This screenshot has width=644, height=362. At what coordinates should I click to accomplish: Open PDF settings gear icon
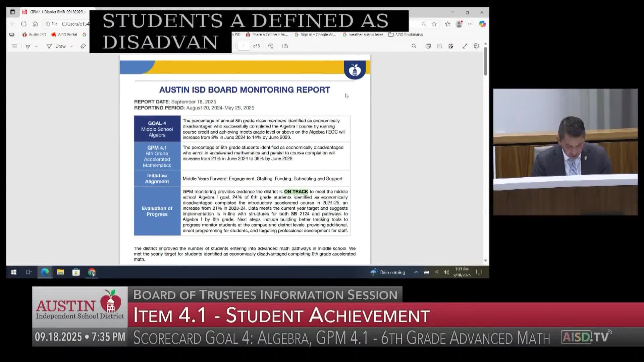coord(476,46)
